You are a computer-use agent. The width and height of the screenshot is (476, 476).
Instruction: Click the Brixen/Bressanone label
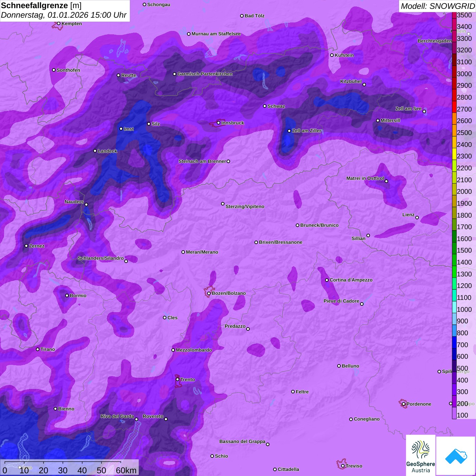click(x=281, y=242)
